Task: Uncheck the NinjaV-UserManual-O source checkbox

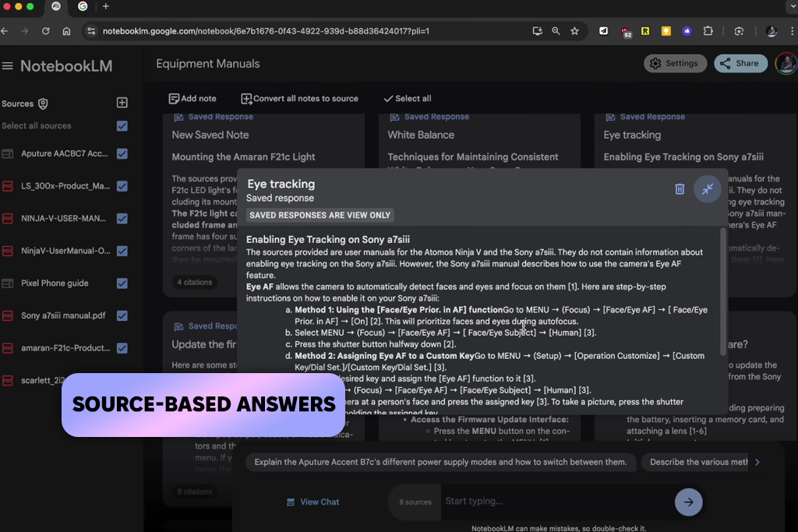Action: tap(122, 251)
